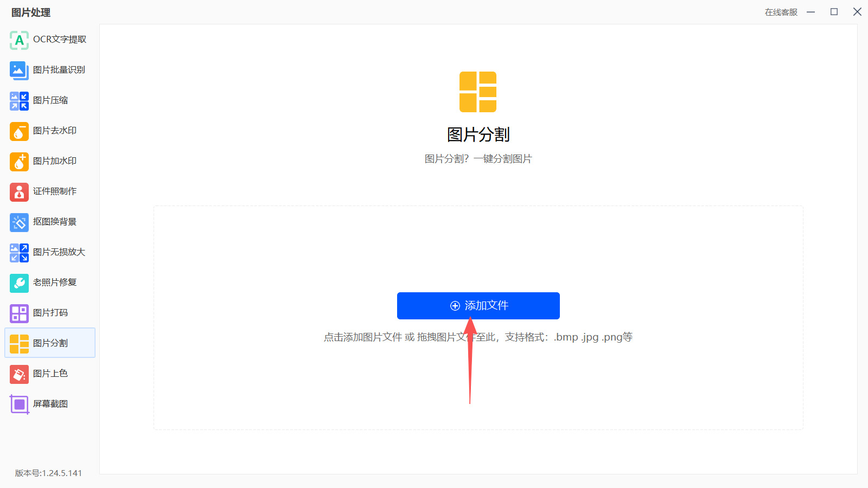Open the 在线客服 support link
Viewport: 868px width, 488px height.
(780, 12)
